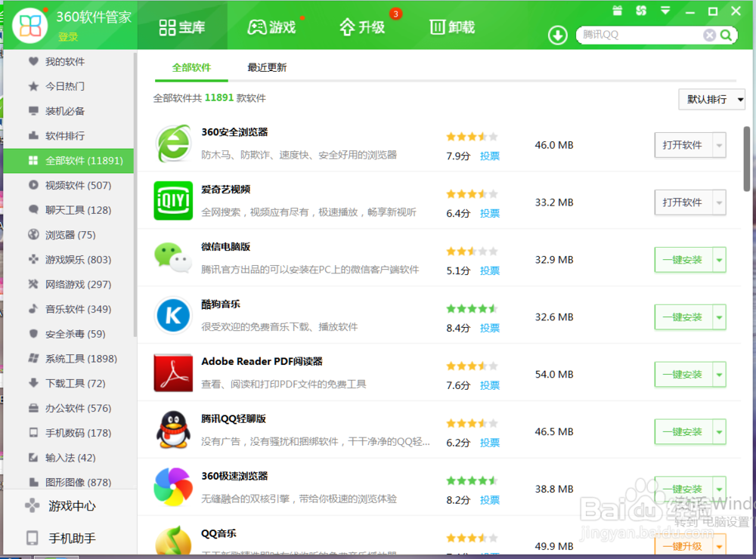The image size is (756, 559).
Task: Click the Adobe Reader app icon
Action: pos(173,372)
